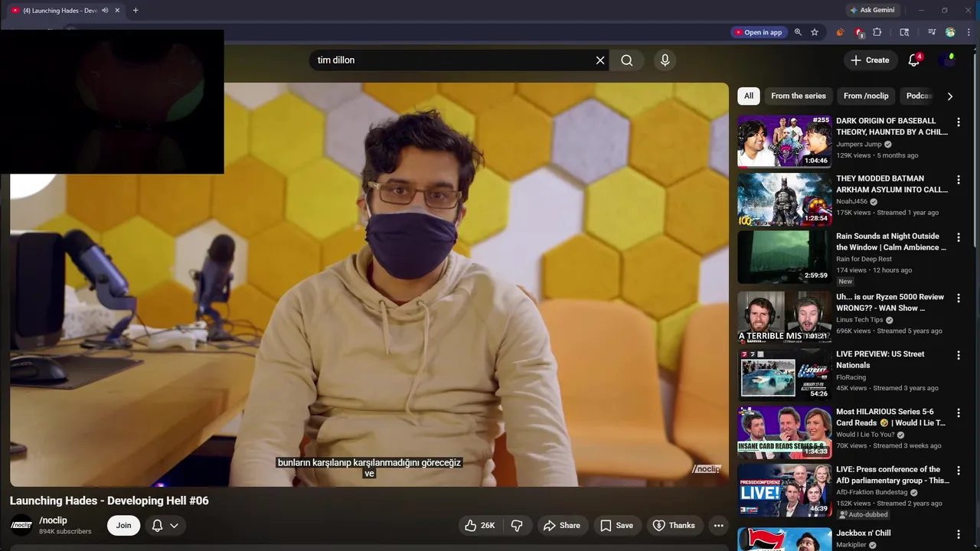This screenshot has height=551, width=980.
Task: Send a Thanks to /noclip
Action: 674,526
